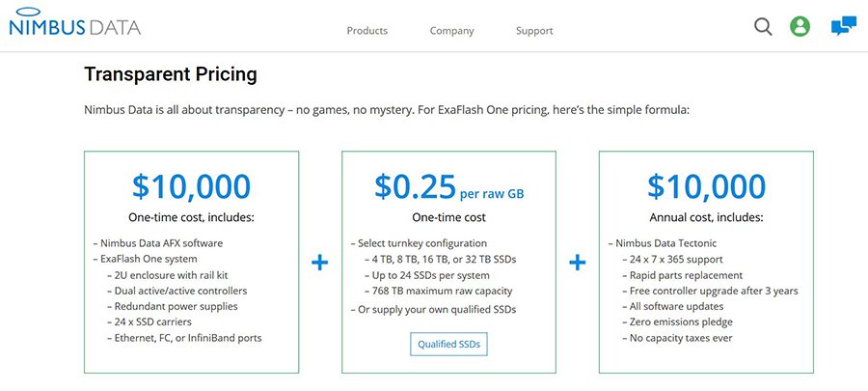
Task: Click the $10,000 annual cost price
Action: point(706,186)
